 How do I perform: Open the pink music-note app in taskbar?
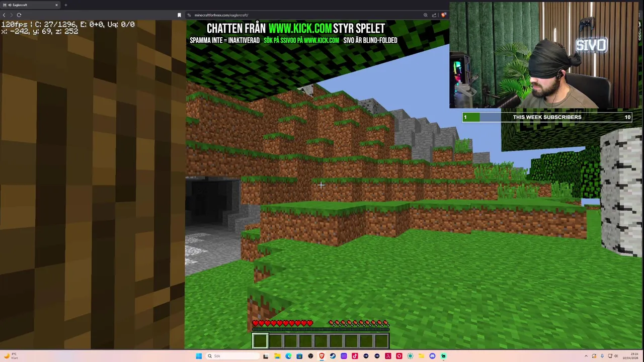[x=355, y=356]
